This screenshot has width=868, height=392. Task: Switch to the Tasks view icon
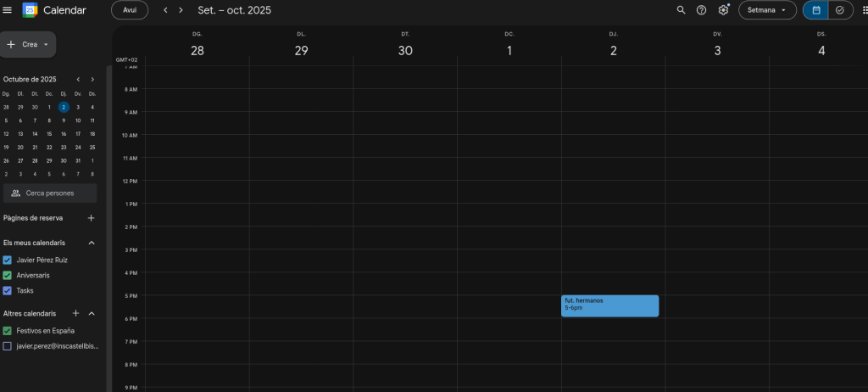(x=839, y=10)
